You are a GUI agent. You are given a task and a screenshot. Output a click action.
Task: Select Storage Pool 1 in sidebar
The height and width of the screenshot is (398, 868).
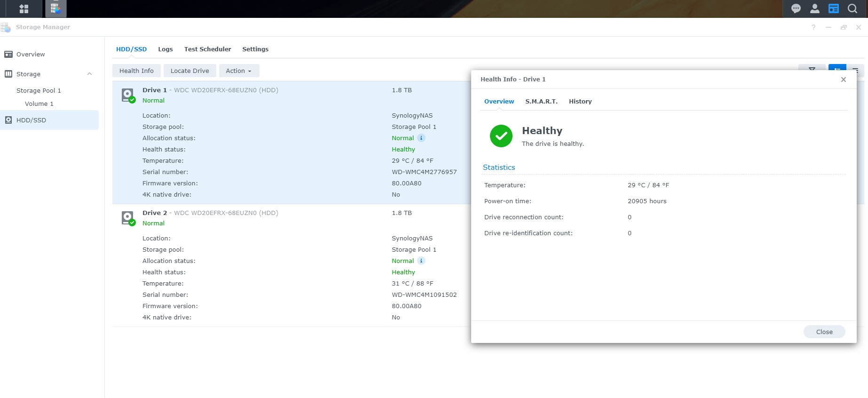point(39,90)
